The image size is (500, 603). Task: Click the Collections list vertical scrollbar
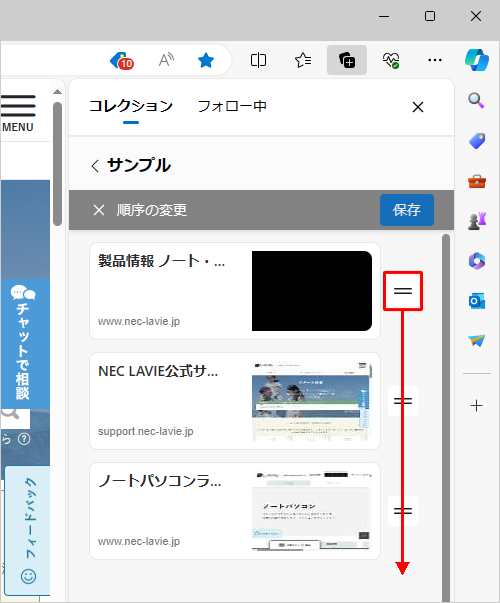(446, 417)
